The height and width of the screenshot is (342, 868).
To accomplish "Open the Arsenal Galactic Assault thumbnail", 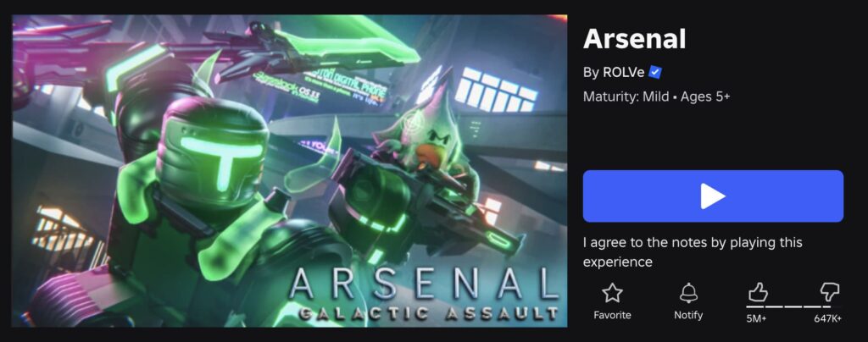I will 290,171.
